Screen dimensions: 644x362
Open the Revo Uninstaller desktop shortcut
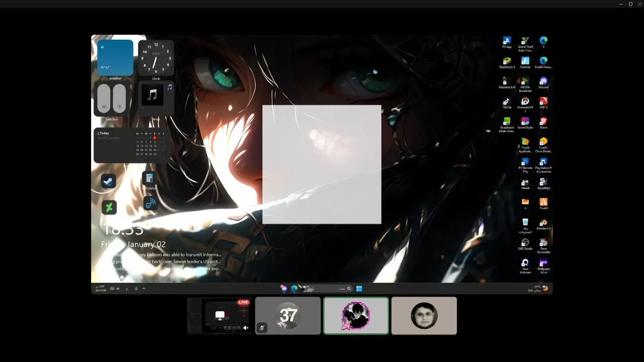point(543,246)
